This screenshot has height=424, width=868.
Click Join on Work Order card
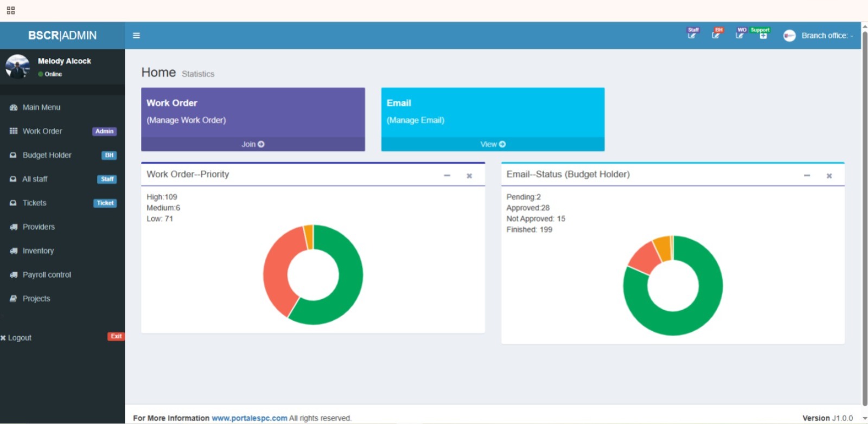point(253,144)
